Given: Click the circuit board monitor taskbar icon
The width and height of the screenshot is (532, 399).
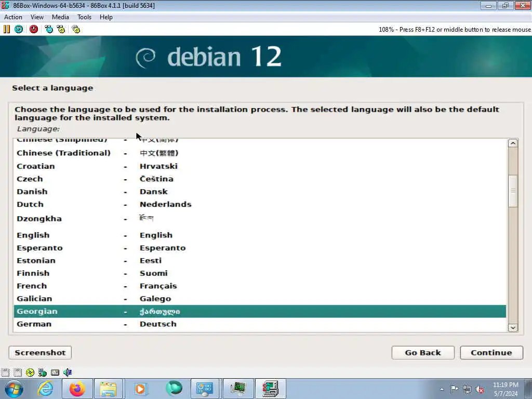Looking at the screenshot, I should tap(238, 389).
